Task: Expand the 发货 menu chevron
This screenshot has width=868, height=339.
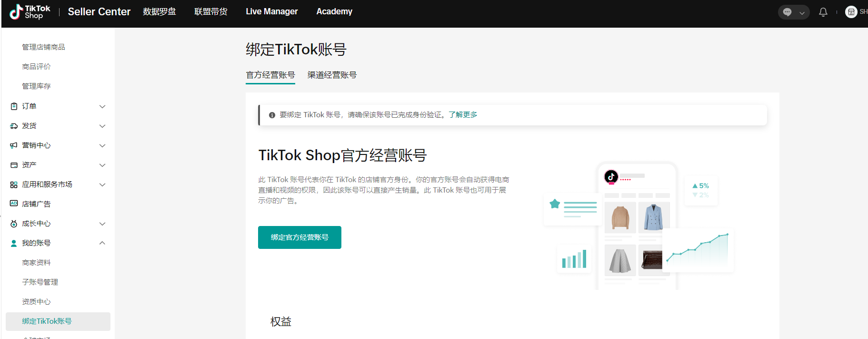Action: [x=102, y=126]
